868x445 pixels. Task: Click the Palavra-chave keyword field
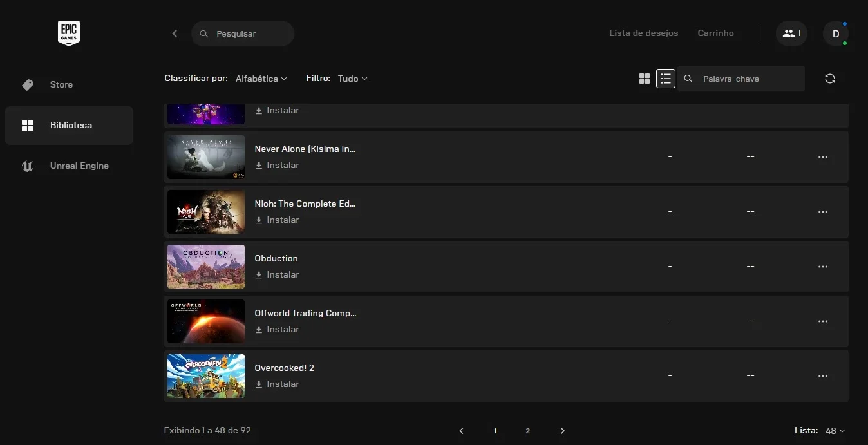[741, 79]
